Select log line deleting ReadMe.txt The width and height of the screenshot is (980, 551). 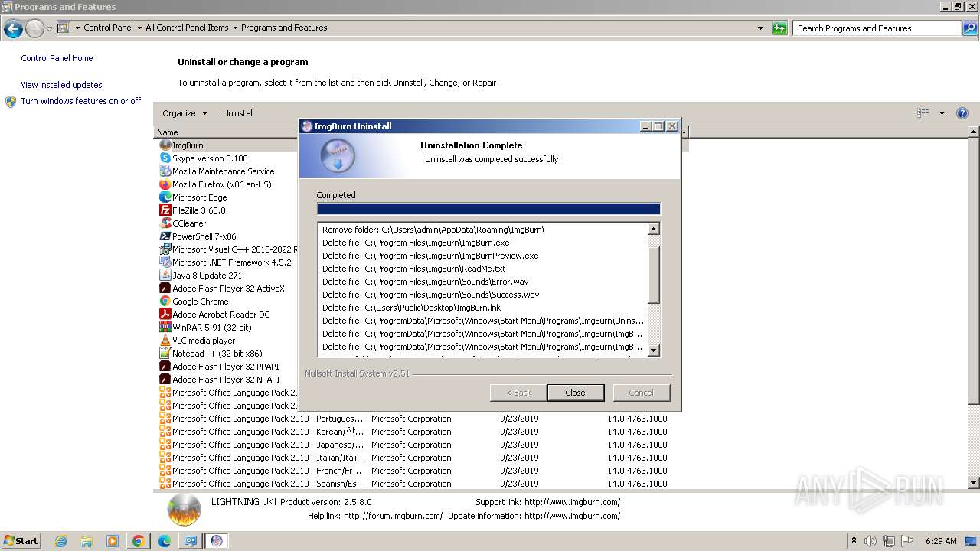coord(414,269)
